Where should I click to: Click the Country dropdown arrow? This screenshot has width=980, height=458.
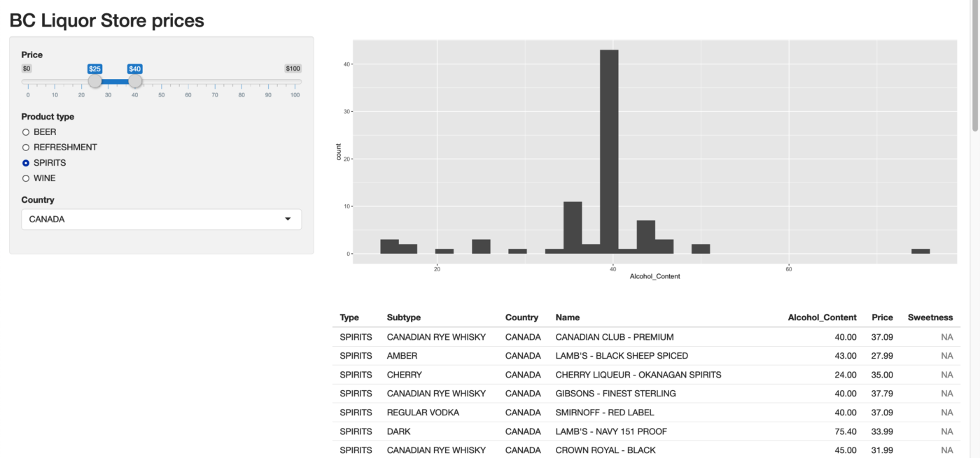288,220
